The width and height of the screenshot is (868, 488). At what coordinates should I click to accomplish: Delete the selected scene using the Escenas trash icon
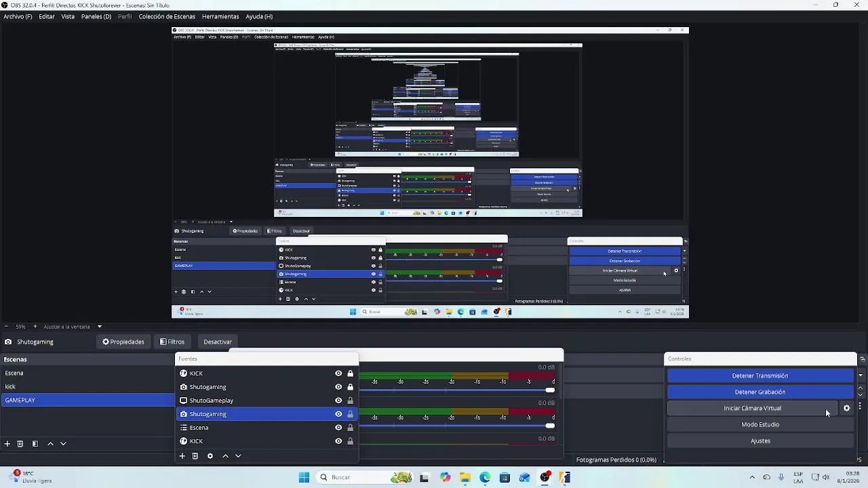pyautogui.click(x=20, y=444)
